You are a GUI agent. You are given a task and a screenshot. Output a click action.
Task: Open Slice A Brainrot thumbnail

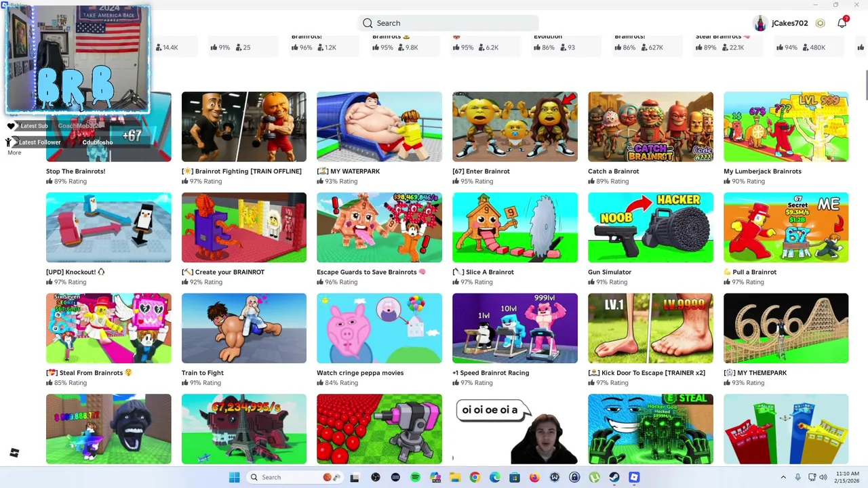(x=515, y=228)
